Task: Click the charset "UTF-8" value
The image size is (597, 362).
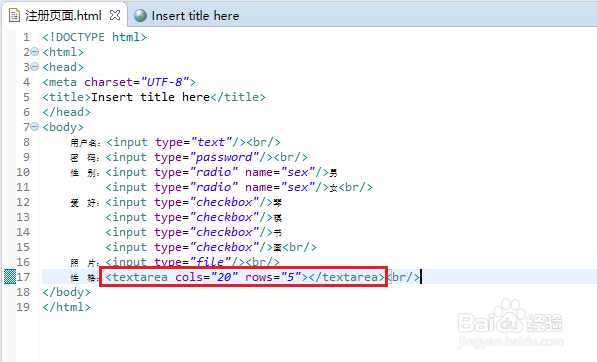Action: [165, 82]
